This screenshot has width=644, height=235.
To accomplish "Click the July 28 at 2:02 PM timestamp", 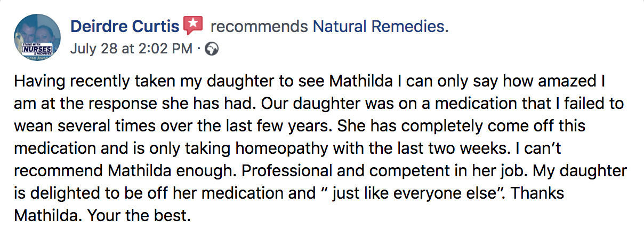I will pos(131,49).
